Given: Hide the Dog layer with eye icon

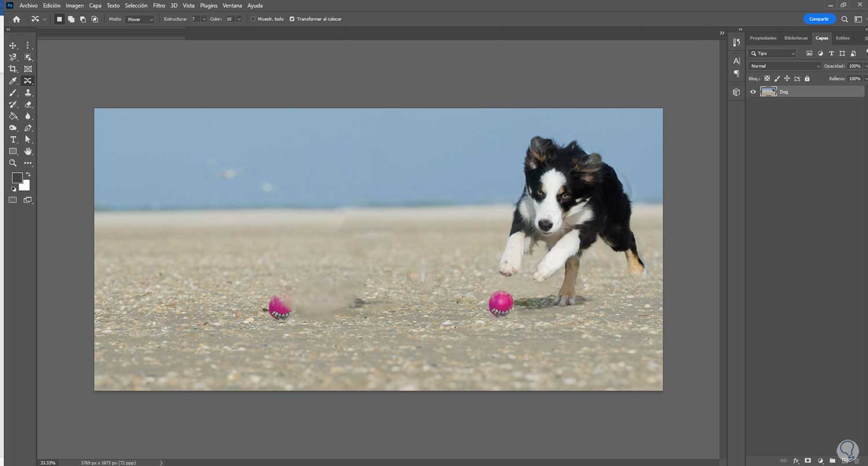Looking at the screenshot, I should click(753, 91).
